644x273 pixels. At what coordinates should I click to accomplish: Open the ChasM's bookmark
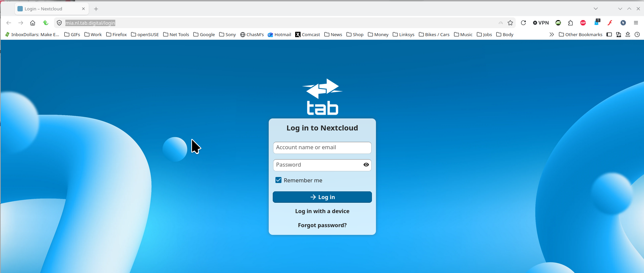[252, 34]
